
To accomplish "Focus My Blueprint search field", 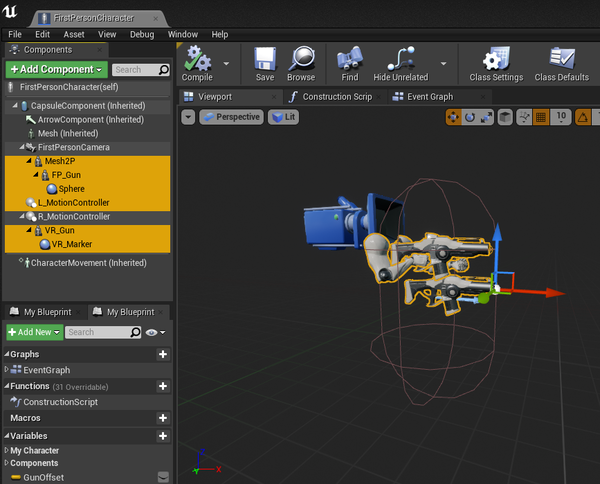I will coord(103,332).
